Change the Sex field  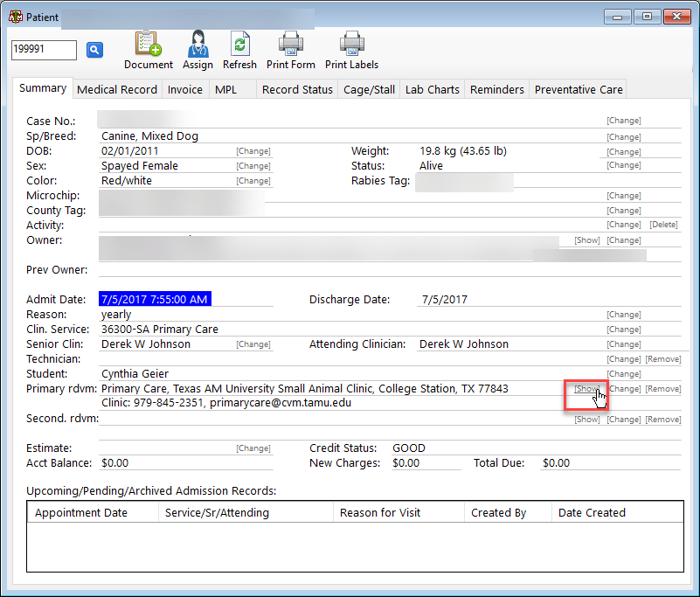253,166
